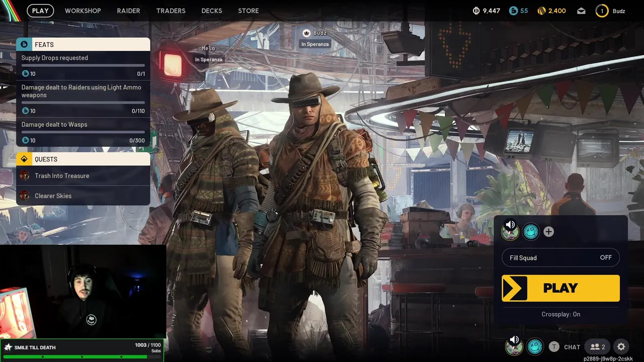Open the mail inbox envelope icon
The width and height of the screenshot is (644, 362).
[x=581, y=11]
